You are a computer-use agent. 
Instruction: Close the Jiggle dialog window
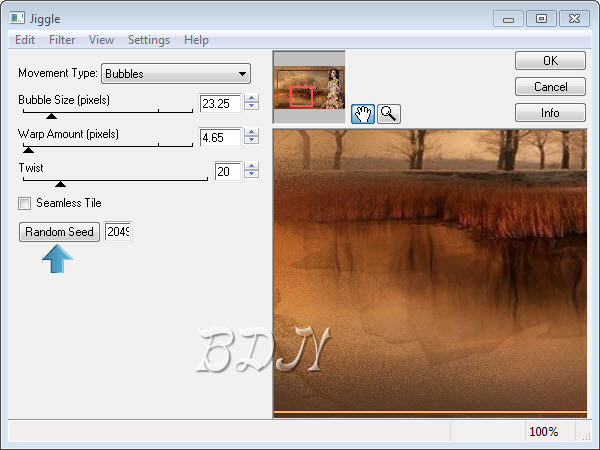[x=574, y=19]
